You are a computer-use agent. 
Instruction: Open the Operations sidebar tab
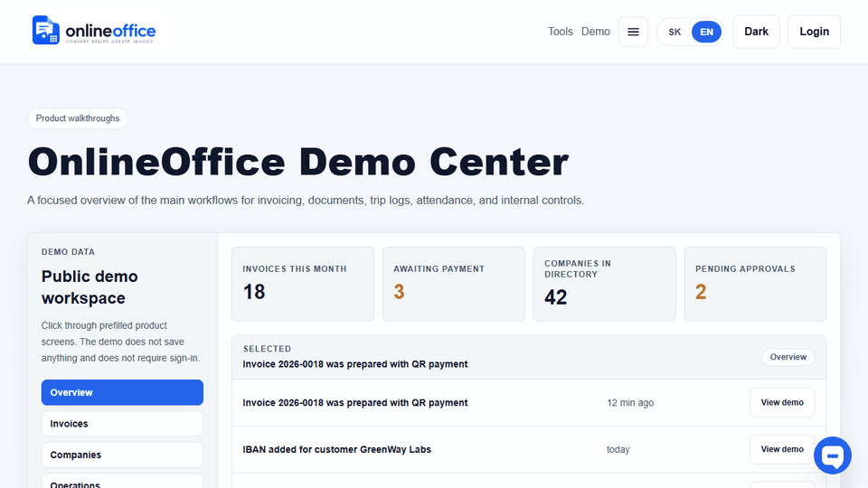[122, 482]
